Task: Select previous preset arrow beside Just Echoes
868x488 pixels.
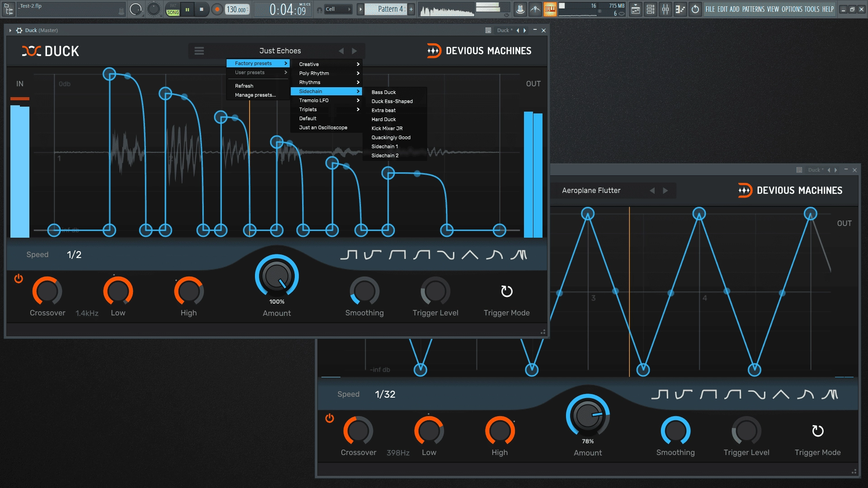Action: (341, 51)
